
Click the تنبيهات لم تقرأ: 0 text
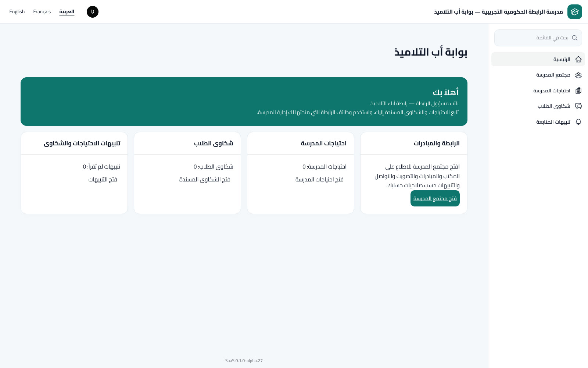tap(101, 167)
